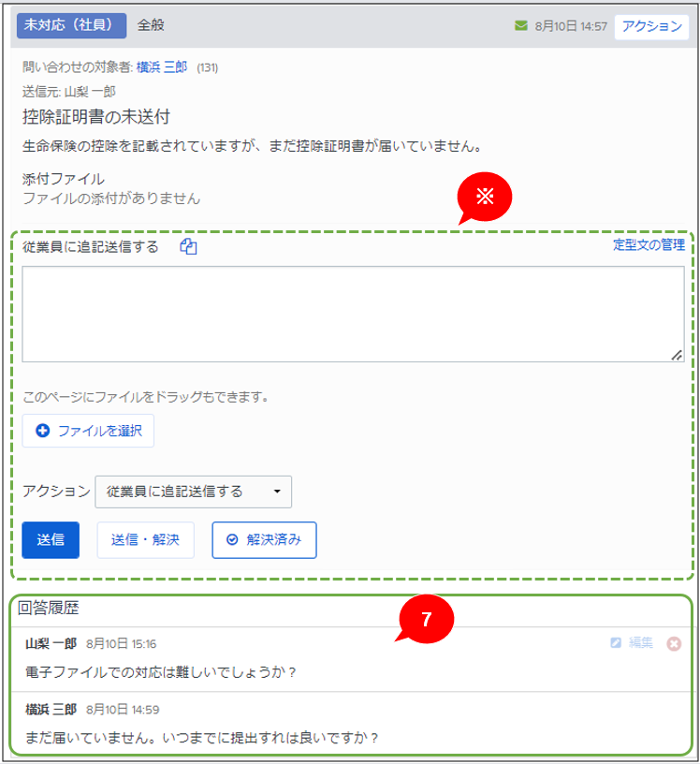Click the ファイルを選択 button

pos(88,431)
